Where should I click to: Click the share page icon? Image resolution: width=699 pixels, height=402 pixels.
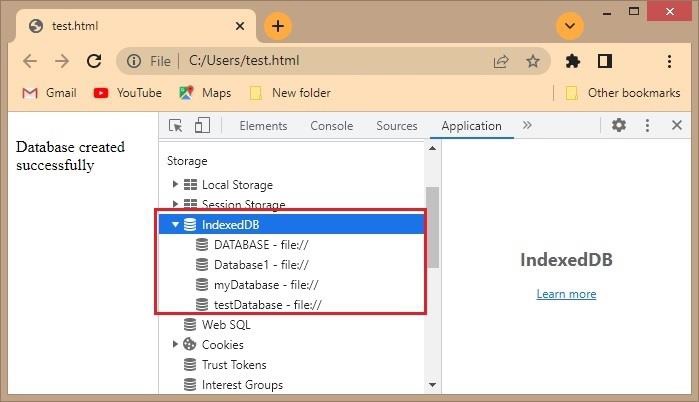coord(501,61)
